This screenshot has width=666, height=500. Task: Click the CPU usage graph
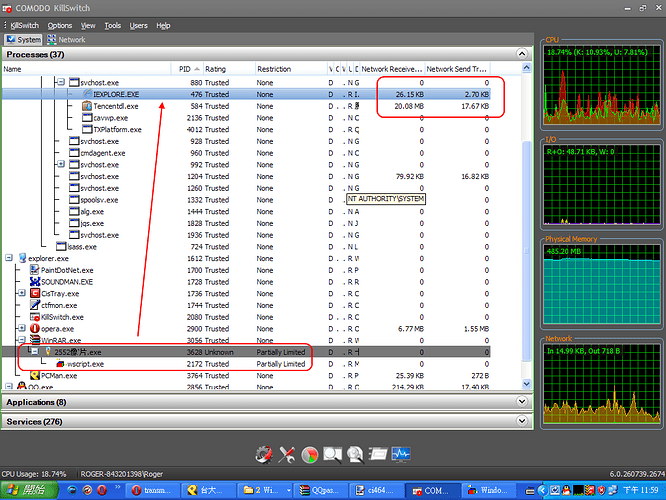[602, 85]
